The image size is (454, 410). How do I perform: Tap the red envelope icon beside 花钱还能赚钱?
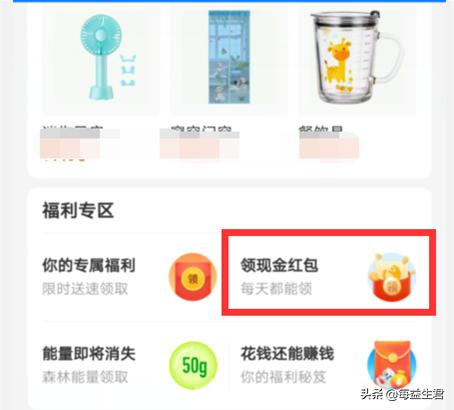[x=392, y=366]
